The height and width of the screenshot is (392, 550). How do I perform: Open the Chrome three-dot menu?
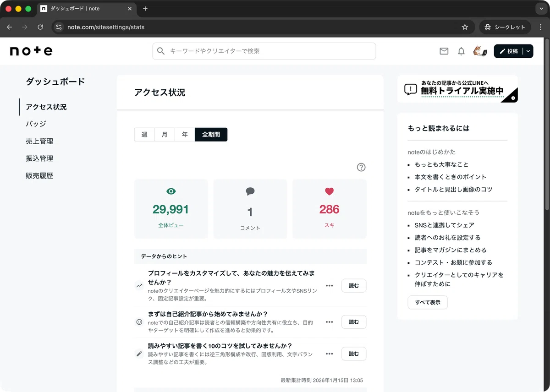(x=540, y=27)
